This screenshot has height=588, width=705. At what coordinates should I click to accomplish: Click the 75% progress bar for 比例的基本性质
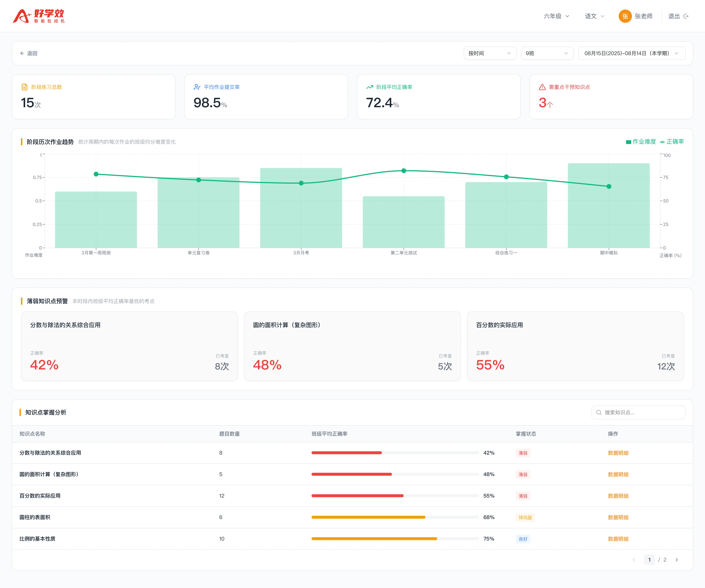(x=395, y=539)
